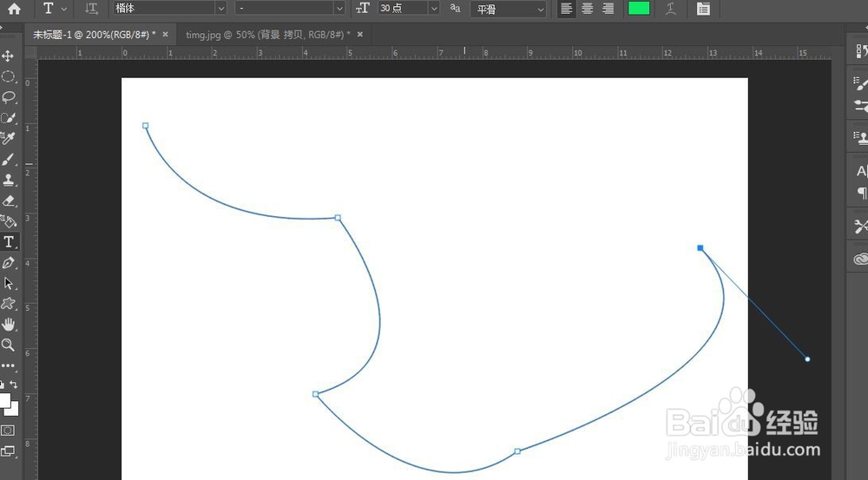Click the 30 点 font size field
The image size is (868, 480).
pyautogui.click(x=404, y=9)
